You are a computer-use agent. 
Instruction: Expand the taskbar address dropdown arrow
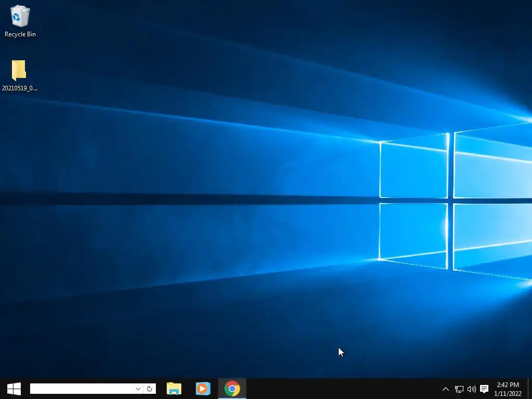pos(138,389)
